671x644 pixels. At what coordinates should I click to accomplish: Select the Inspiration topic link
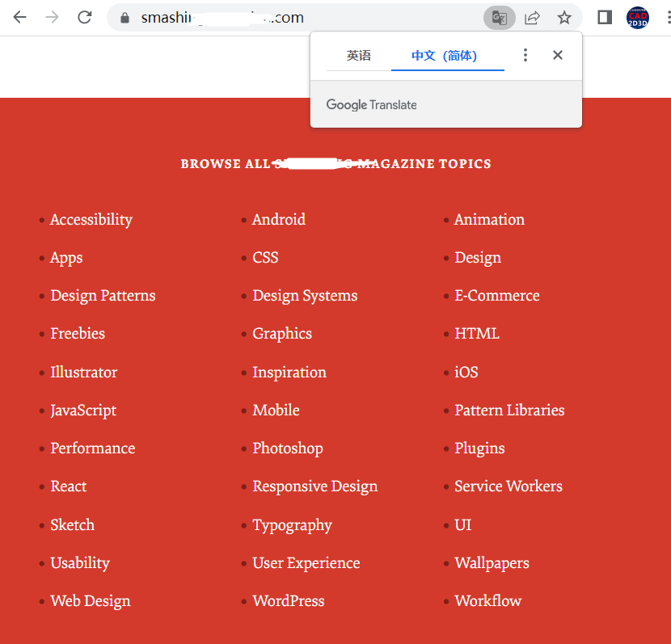pyautogui.click(x=289, y=373)
